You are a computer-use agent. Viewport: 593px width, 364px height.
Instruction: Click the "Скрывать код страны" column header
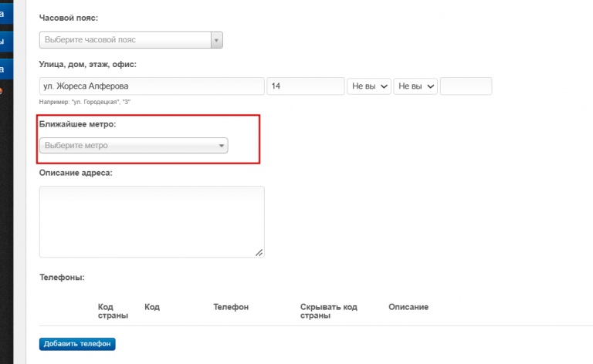pyautogui.click(x=329, y=311)
